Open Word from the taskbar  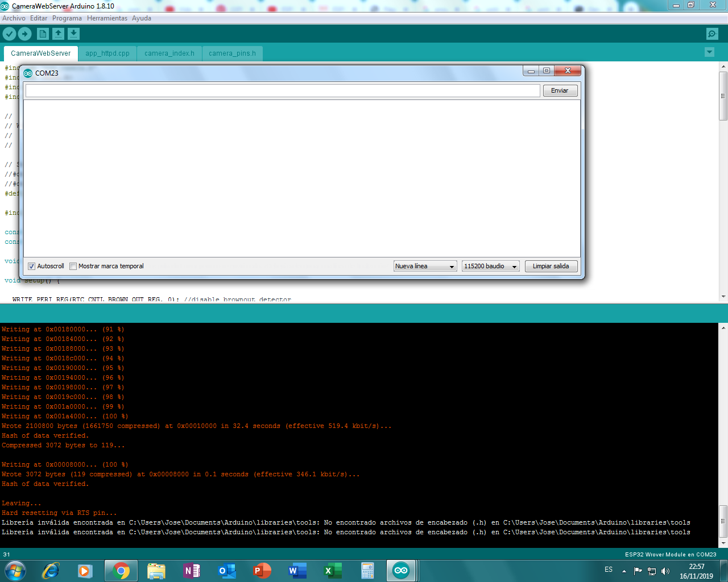click(x=297, y=571)
